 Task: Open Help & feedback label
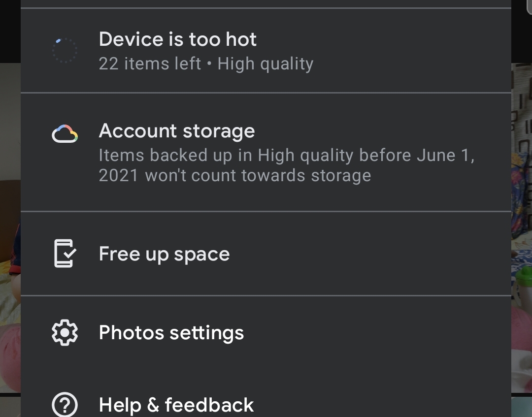point(176,405)
